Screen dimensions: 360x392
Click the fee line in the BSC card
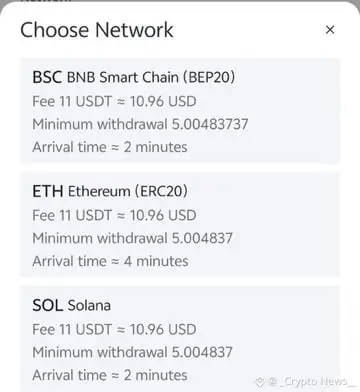tap(114, 101)
